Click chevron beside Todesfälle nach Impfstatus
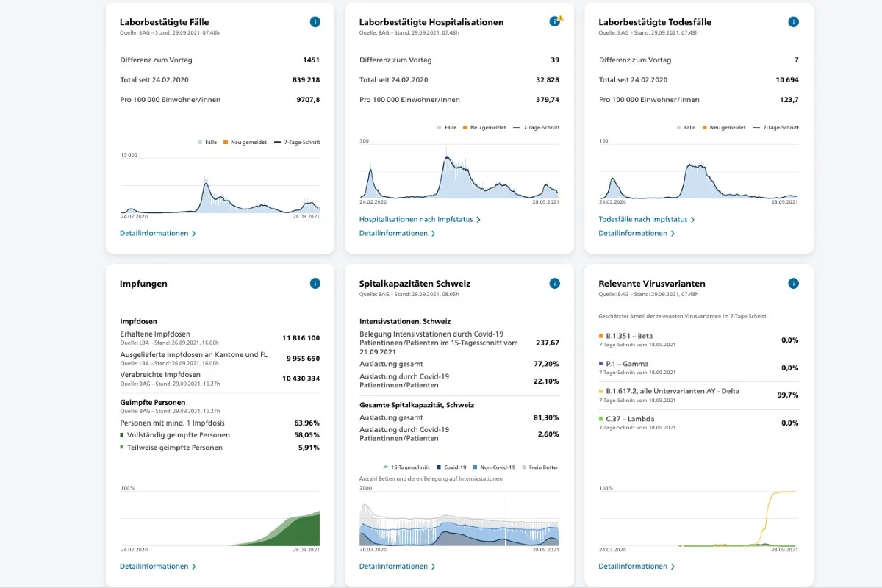Viewport: 882px width, 588px height. point(692,220)
